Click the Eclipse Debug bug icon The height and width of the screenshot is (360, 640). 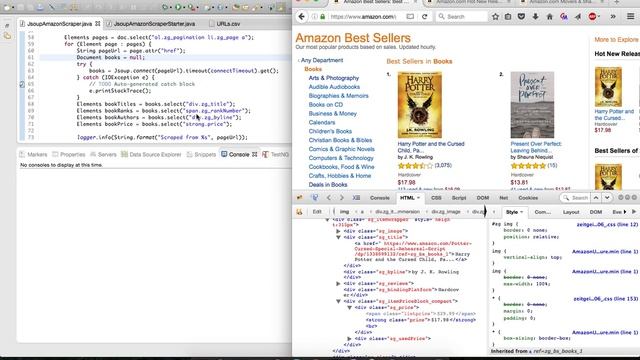(x=165, y=7)
